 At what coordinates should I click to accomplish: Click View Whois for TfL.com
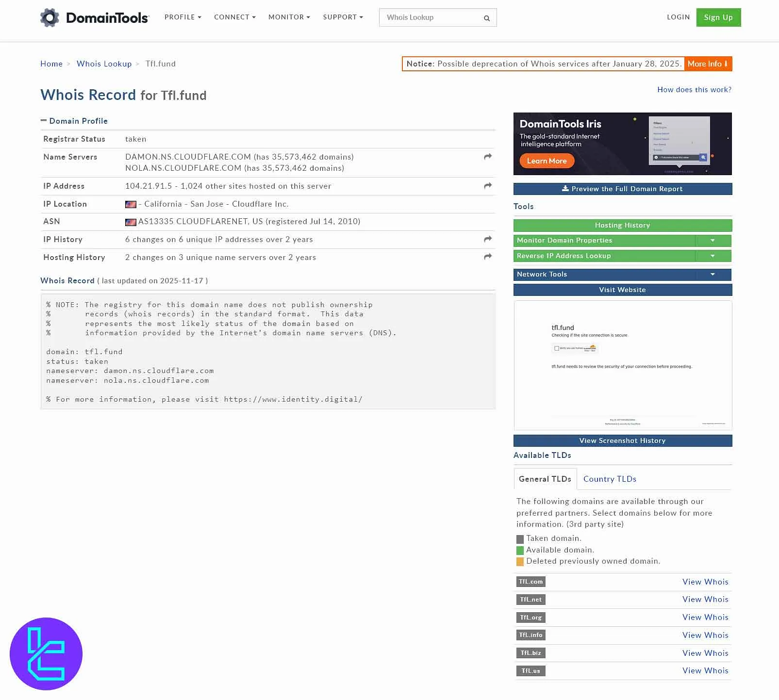(705, 582)
